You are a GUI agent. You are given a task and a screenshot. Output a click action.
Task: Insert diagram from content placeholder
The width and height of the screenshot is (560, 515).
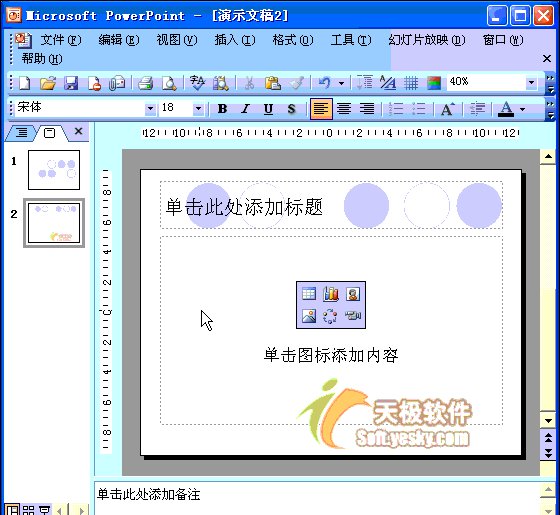coord(330,316)
